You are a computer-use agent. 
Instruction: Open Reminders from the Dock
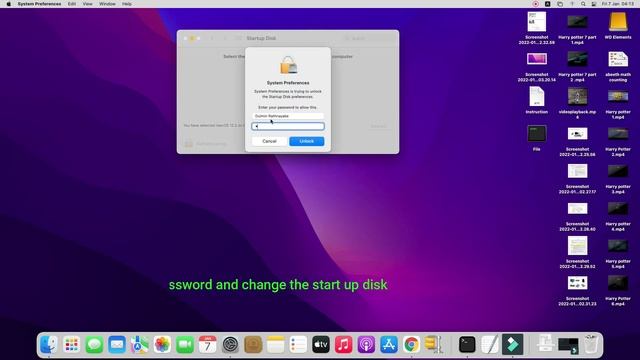tap(298, 345)
